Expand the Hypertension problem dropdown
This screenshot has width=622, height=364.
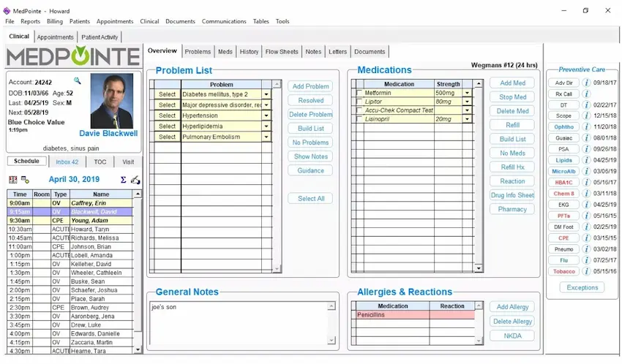tap(266, 115)
